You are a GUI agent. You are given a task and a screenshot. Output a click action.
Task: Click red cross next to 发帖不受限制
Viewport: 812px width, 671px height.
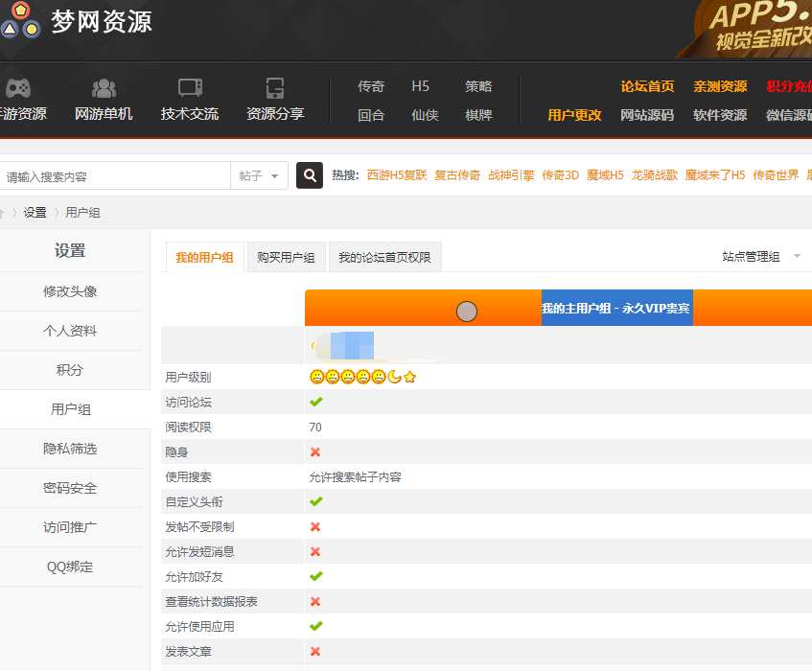pos(315,526)
